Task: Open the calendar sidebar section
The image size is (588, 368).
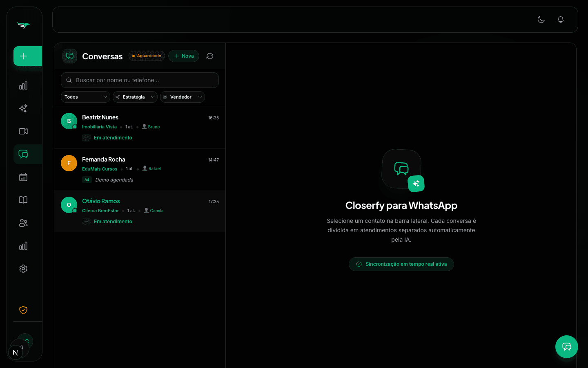Action: tap(23, 177)
